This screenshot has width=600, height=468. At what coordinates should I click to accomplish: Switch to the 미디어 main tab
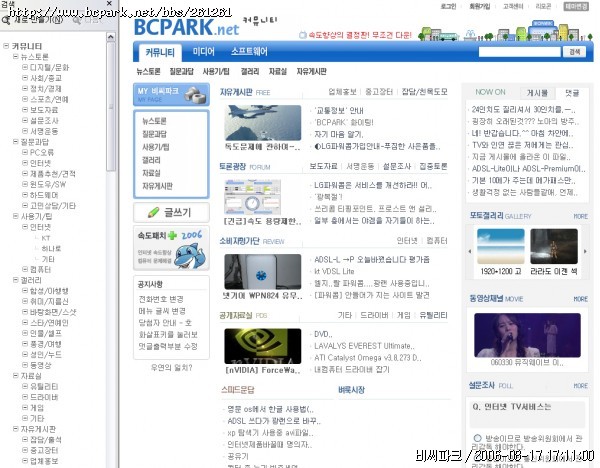pos(204,52)
